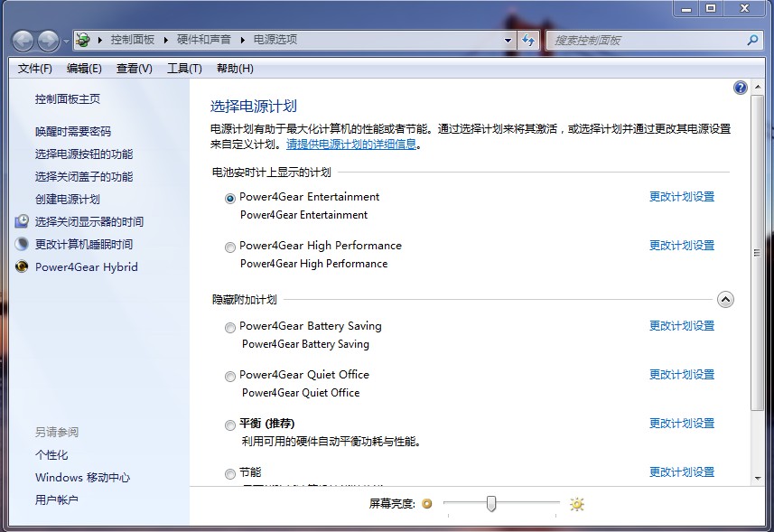This screenshot has height=532, width=774.
Task: Click the Back navigation arrow
Action: click(23, 41)
